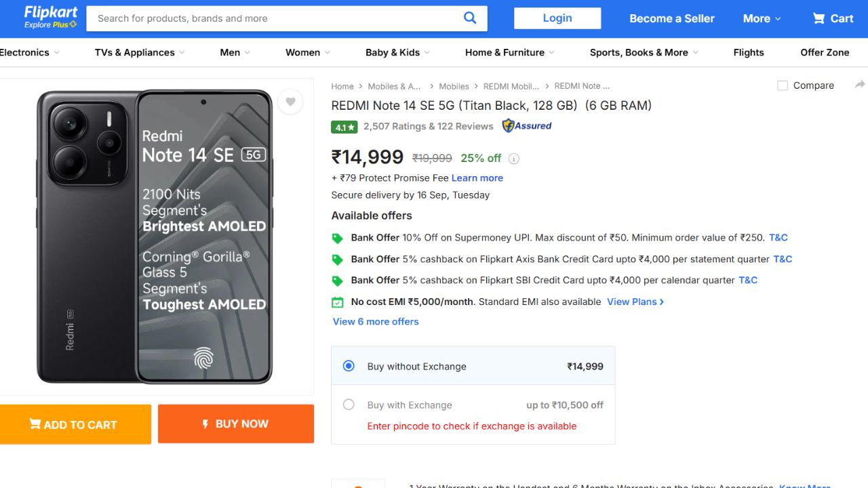Click the REDMI Note ... breadcrumb

click(582, 86)
